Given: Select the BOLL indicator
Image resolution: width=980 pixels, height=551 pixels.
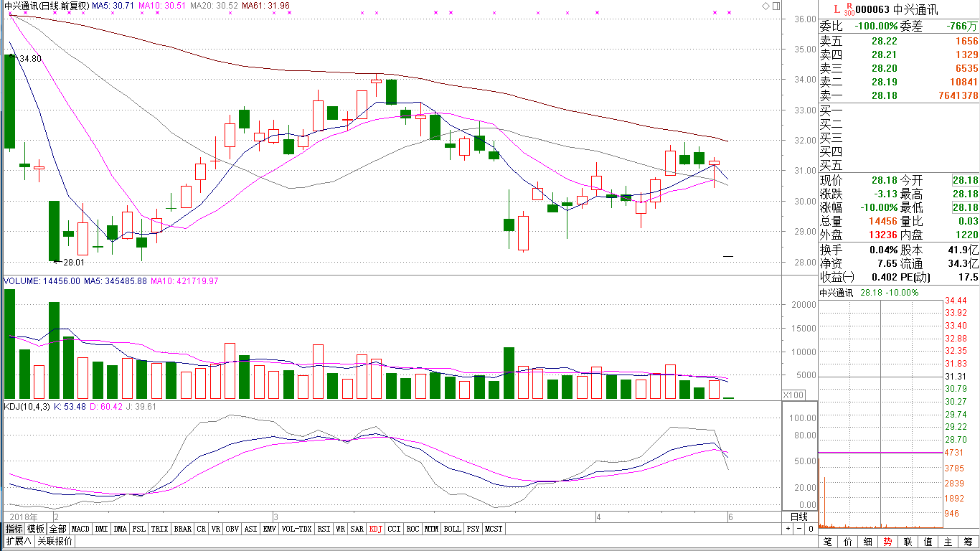Looking at the screenshot, I should pos(452,529).
